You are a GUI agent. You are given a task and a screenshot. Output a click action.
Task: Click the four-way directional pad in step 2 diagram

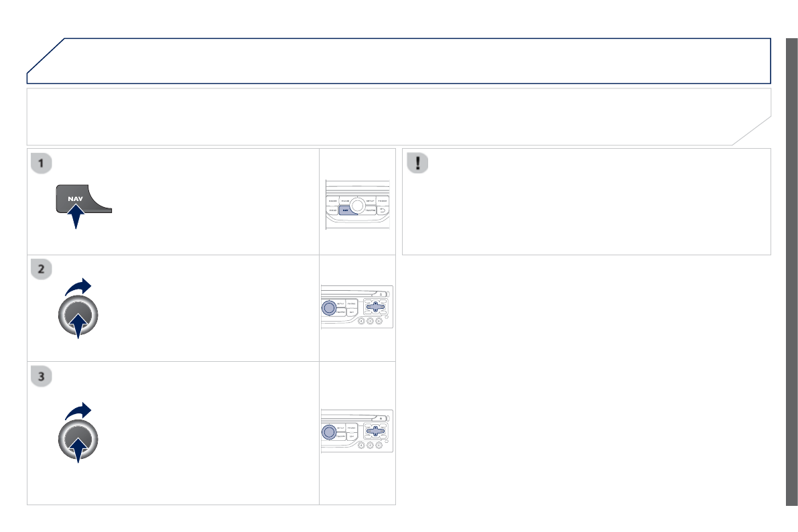point(376,307)
